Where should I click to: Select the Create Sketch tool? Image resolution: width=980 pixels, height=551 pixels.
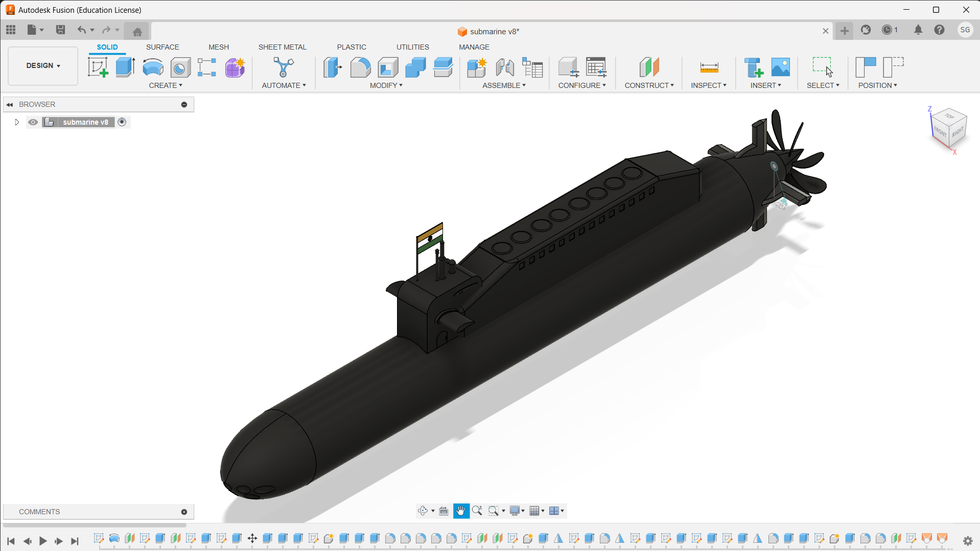pyautogui.click(x=98, y=67)
